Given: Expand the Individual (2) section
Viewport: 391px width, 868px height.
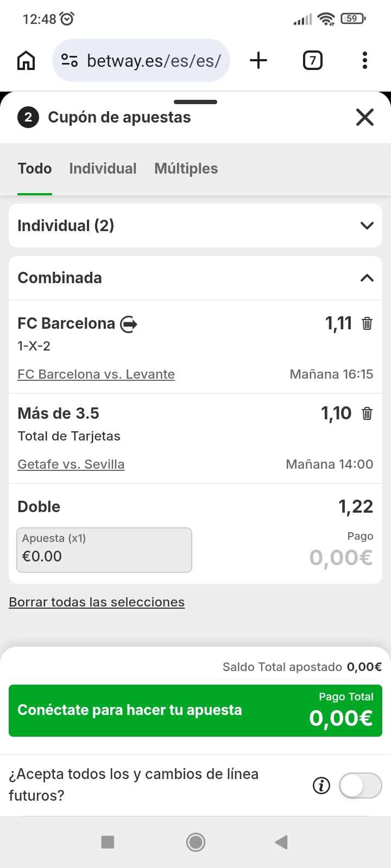Looking at the screenshot, I should click(367, 226).
